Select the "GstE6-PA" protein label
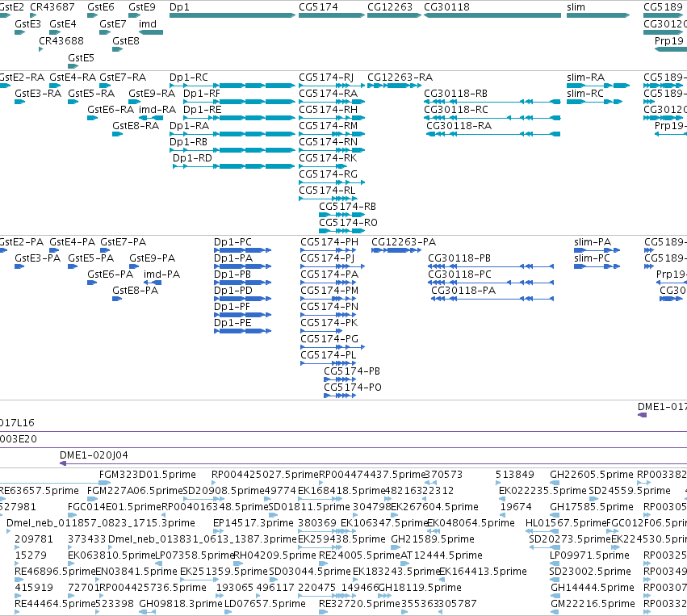The height and width of the screenshot is (616, 687). click(111, 274)
